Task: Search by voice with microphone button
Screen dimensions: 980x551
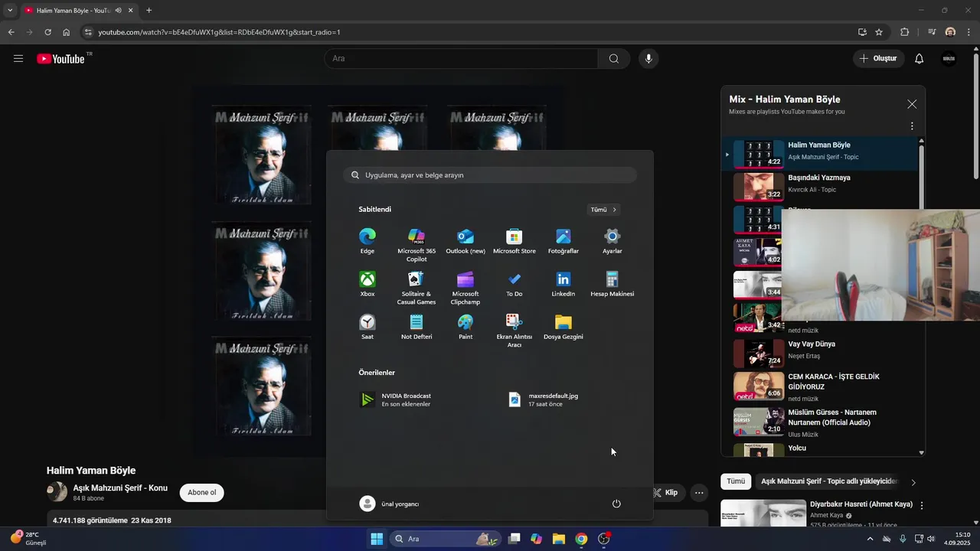Action: tap(648, 59)
